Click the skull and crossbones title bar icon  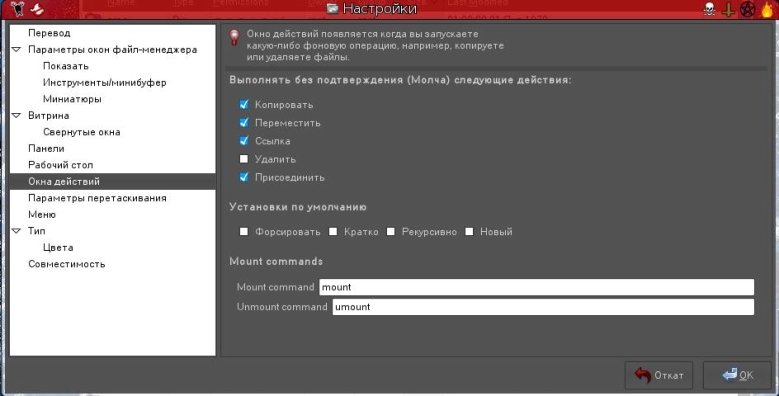pos(710,9)
